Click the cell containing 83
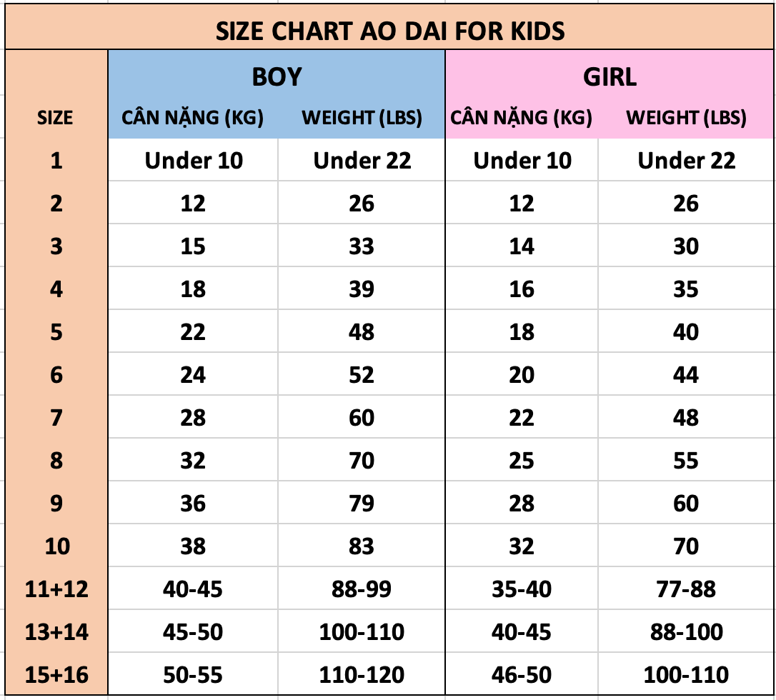Viewport: 776px width, 700px height. tap(362, 546)
